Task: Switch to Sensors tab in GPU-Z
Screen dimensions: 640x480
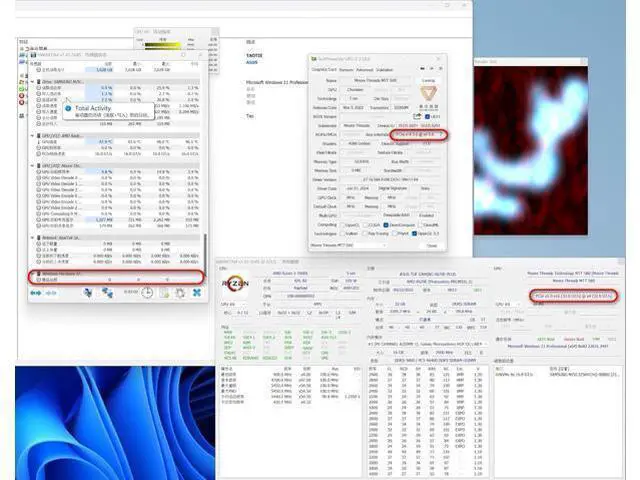Action: tap(346, 70)
